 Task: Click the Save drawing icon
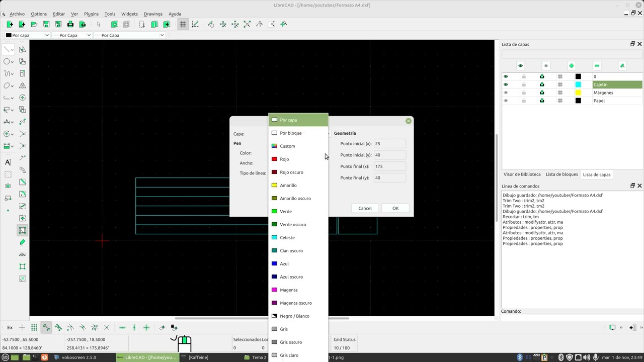pyautogui.click(x=46, y=24)
